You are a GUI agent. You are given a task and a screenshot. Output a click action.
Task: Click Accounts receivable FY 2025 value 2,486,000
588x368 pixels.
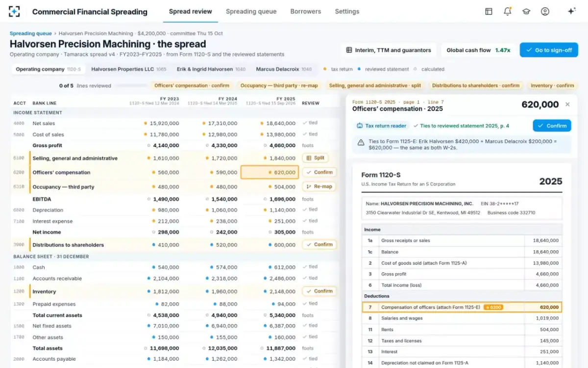pos(283,278)
